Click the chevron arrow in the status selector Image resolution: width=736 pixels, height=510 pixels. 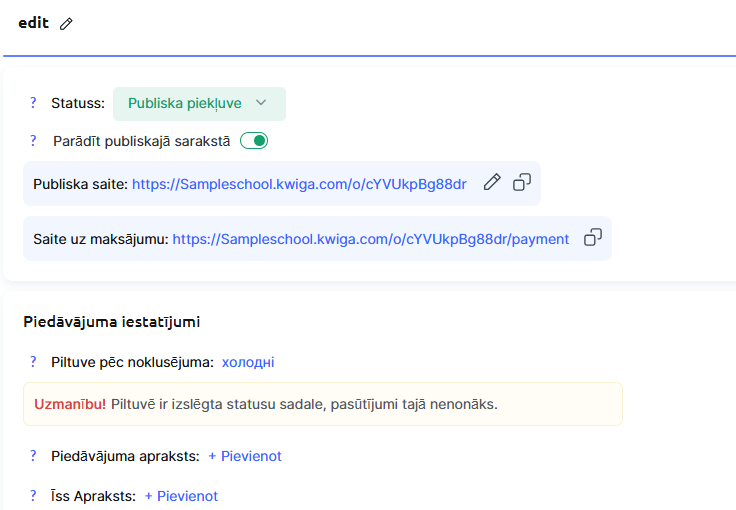tap(261, 103)
